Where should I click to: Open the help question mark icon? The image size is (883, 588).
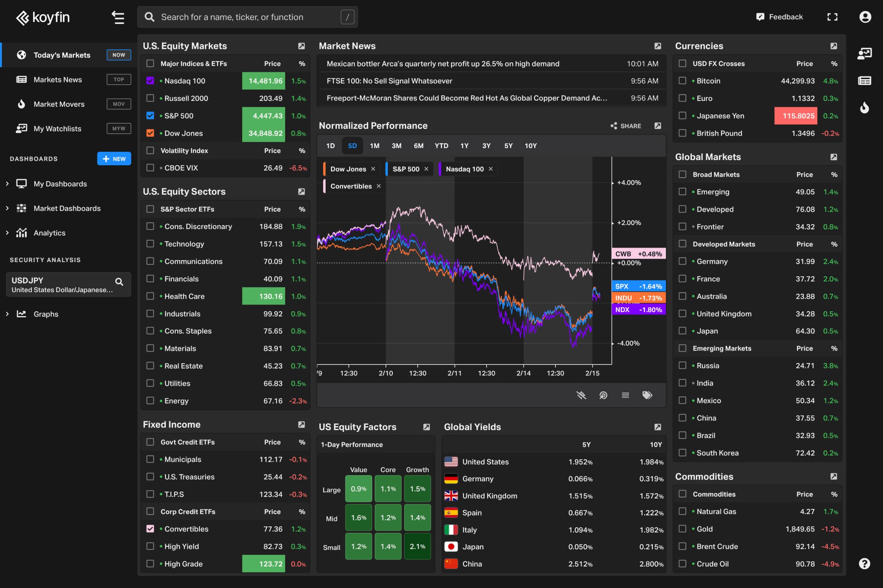[x=864, y=563]
